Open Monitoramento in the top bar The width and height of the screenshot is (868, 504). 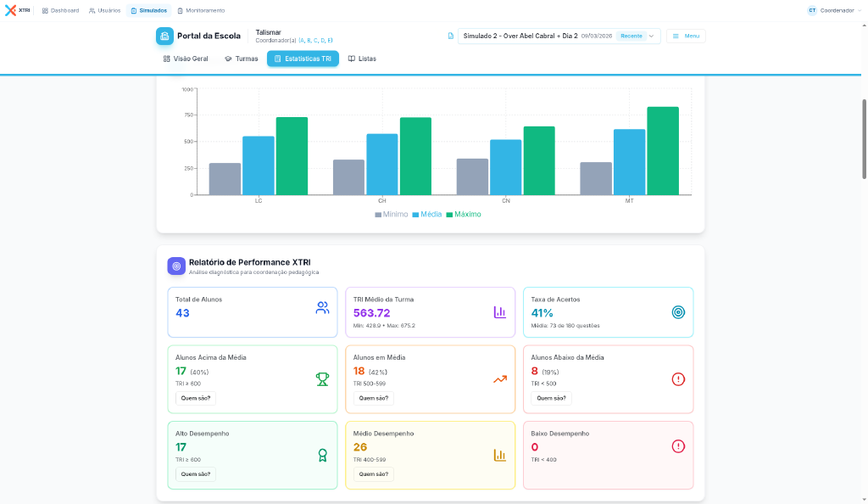[201, 10]
